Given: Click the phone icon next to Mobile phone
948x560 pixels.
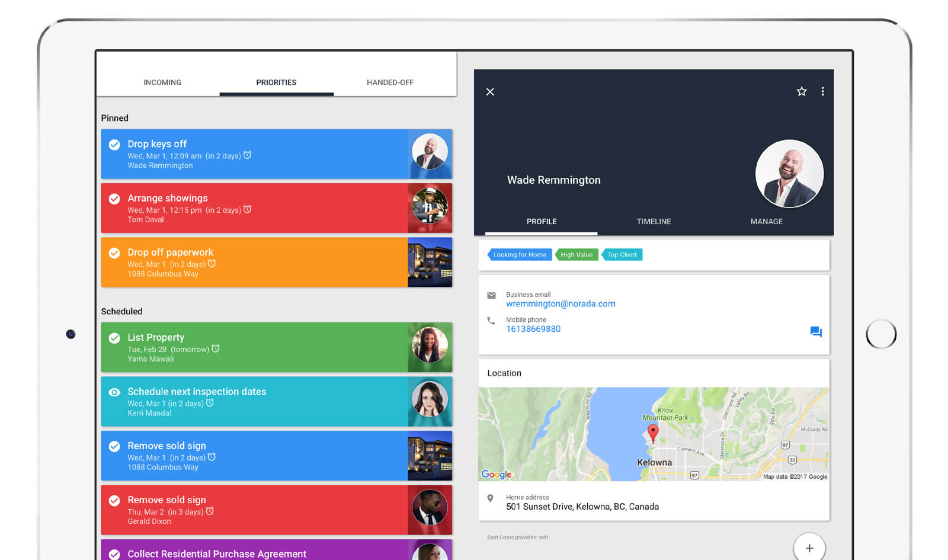Looking at the screenshot, I should 492,321.
